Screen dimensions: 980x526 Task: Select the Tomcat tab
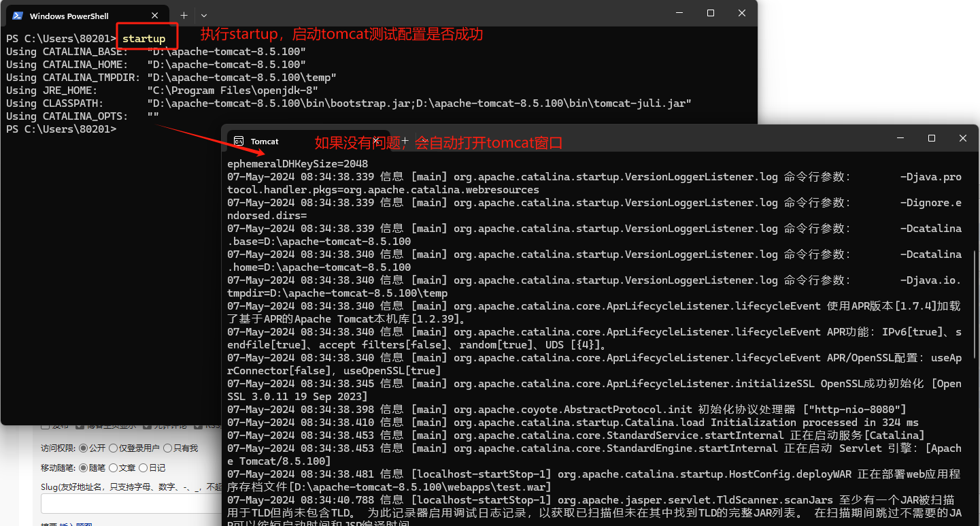click(308, 142)
